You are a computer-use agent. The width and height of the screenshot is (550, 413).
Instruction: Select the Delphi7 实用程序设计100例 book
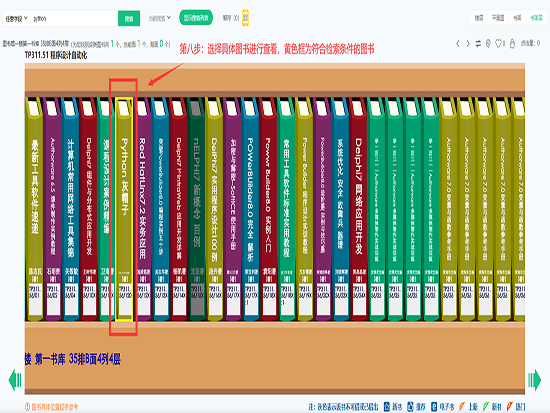click(214, 209)
